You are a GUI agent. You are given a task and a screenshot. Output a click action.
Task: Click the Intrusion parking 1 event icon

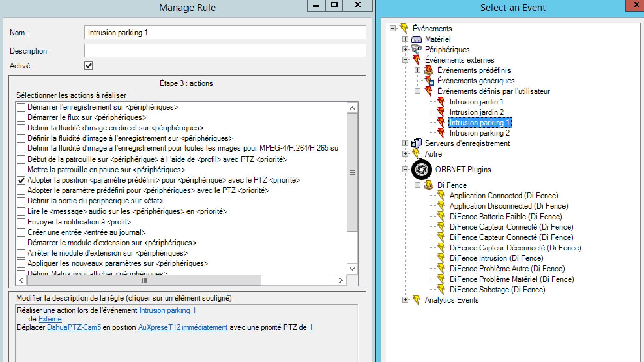coord(441,123)
